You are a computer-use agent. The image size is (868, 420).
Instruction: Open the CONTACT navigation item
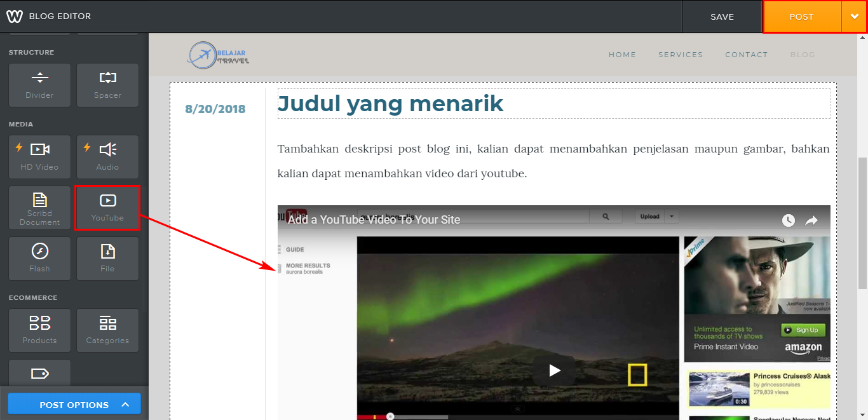point(747,55)
